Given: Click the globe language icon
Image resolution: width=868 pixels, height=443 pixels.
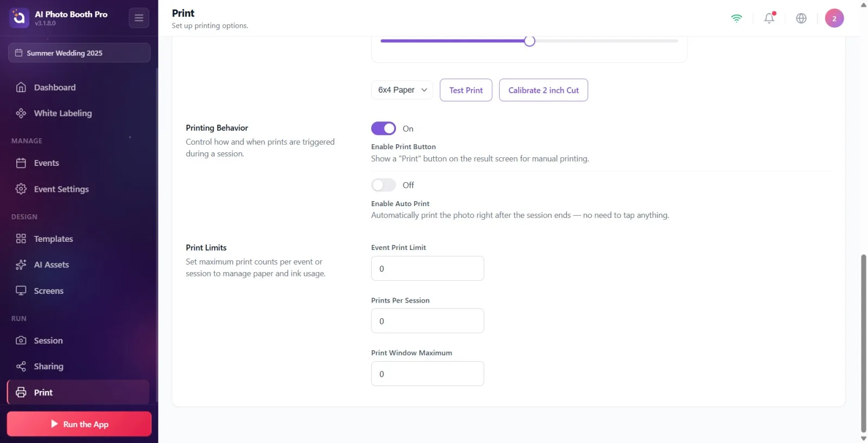Looking at the screenshot, I should pos(801,18).
